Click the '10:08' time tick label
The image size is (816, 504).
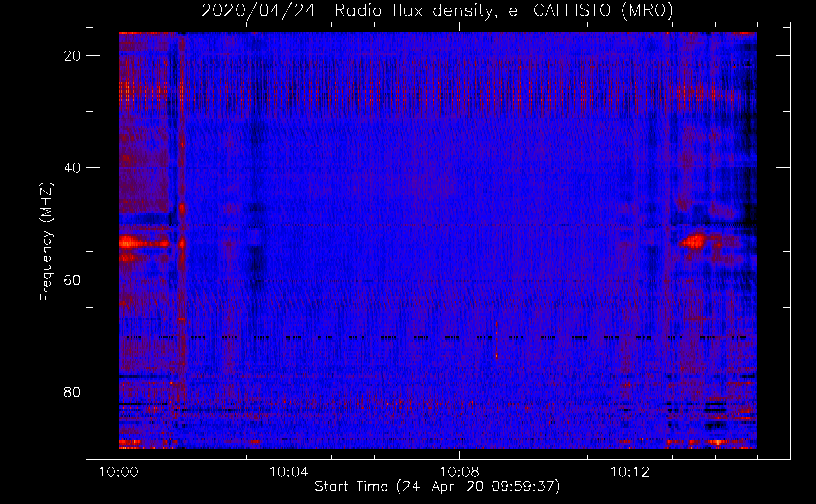pos(459,472)
